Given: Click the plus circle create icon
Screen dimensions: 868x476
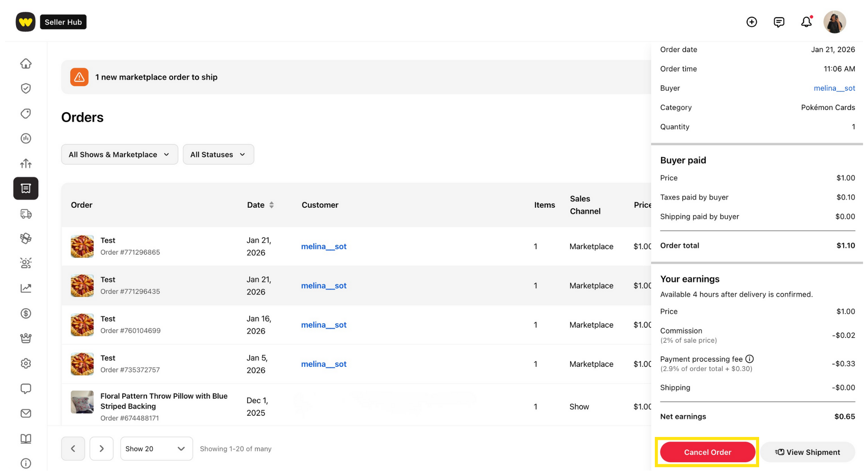Looking at the screenshot, I should tap(751, 22).
